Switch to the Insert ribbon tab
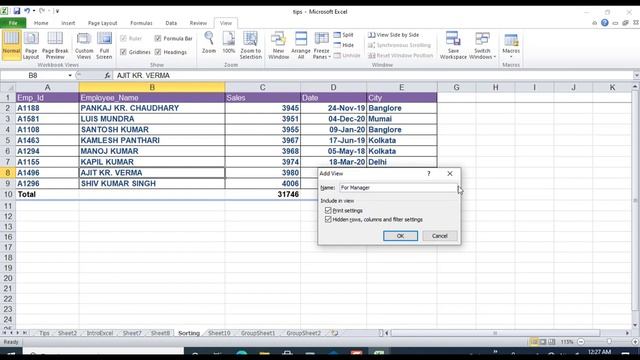 pos(68,23)
